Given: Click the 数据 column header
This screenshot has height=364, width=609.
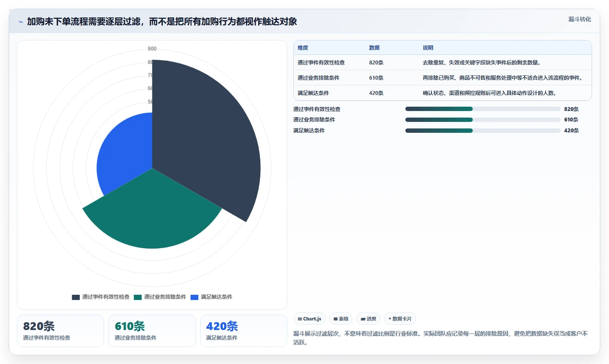Looking at the screenshot, I should pos(374,48).
